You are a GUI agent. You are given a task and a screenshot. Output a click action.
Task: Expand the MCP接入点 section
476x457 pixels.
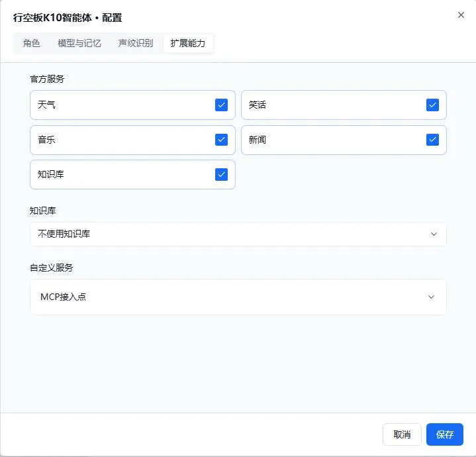click(x=238, y=297)
